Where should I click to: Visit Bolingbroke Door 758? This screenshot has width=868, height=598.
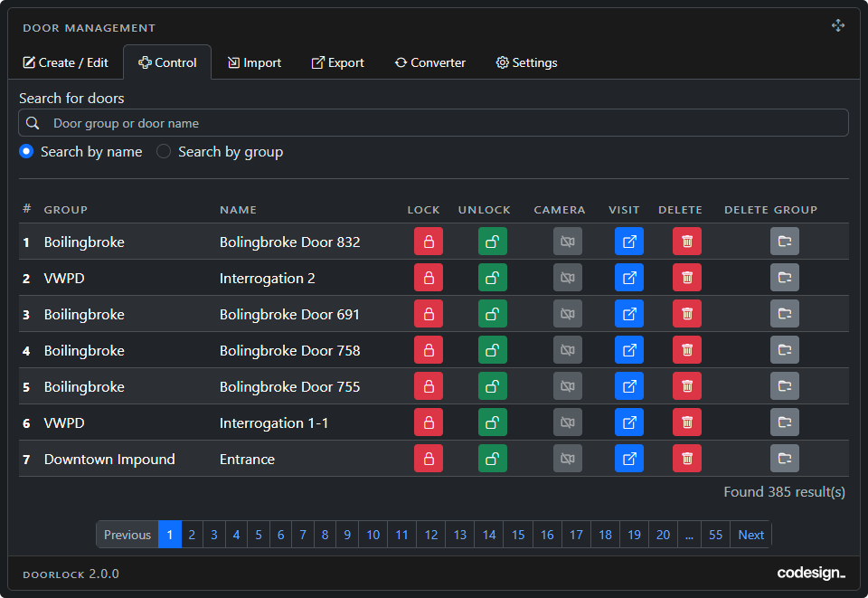click(628, 350)
